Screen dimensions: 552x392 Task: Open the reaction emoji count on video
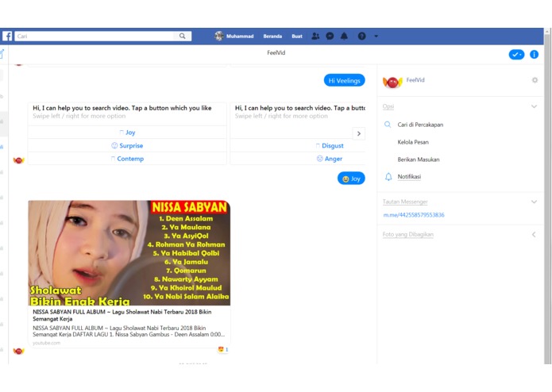[223, 349]
